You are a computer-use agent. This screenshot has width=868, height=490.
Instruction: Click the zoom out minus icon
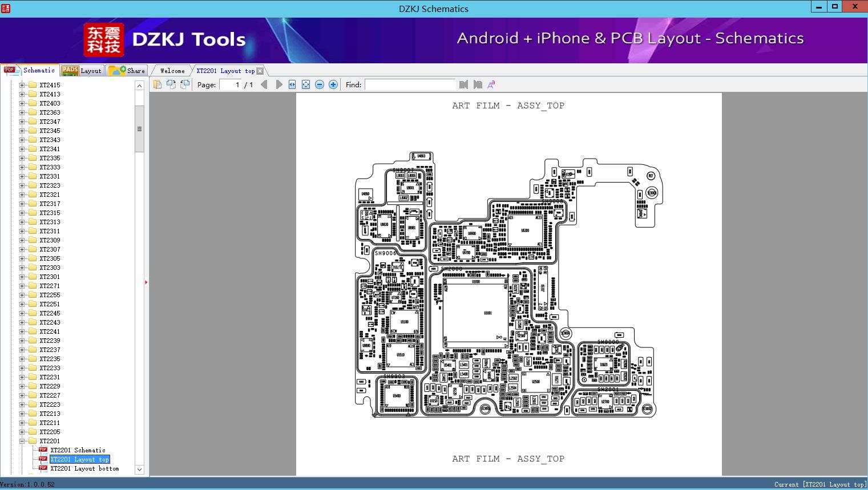click(x=320, y=84)
